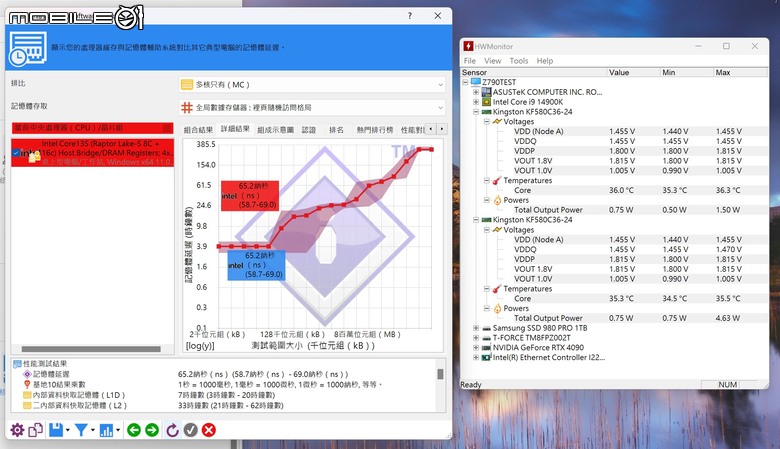
Task: Expand the Samsung SSD 980 PRO 1TB node
Action: 476,328
